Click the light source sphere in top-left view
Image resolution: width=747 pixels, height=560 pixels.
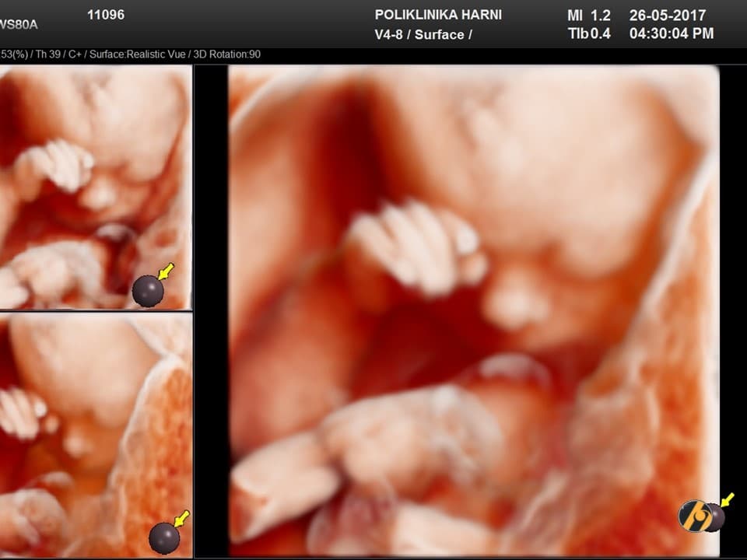[148, 290]
